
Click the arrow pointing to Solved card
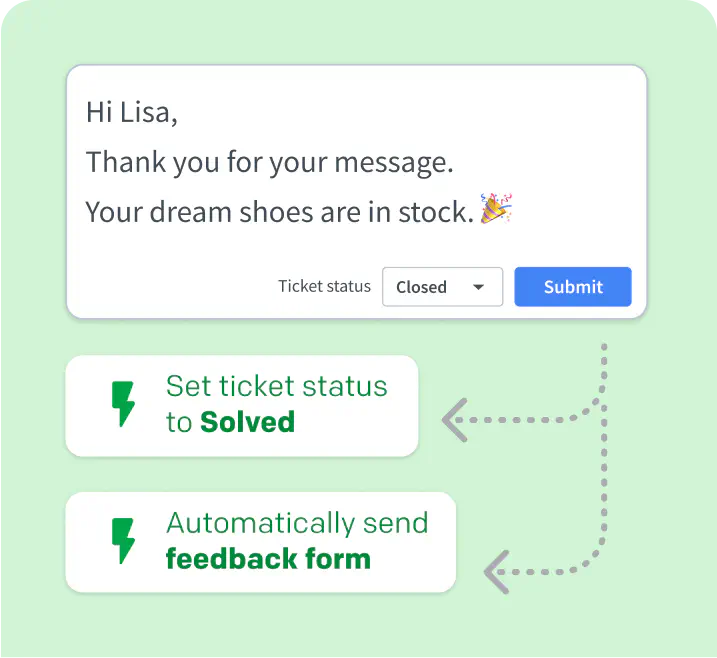(455, 420)
